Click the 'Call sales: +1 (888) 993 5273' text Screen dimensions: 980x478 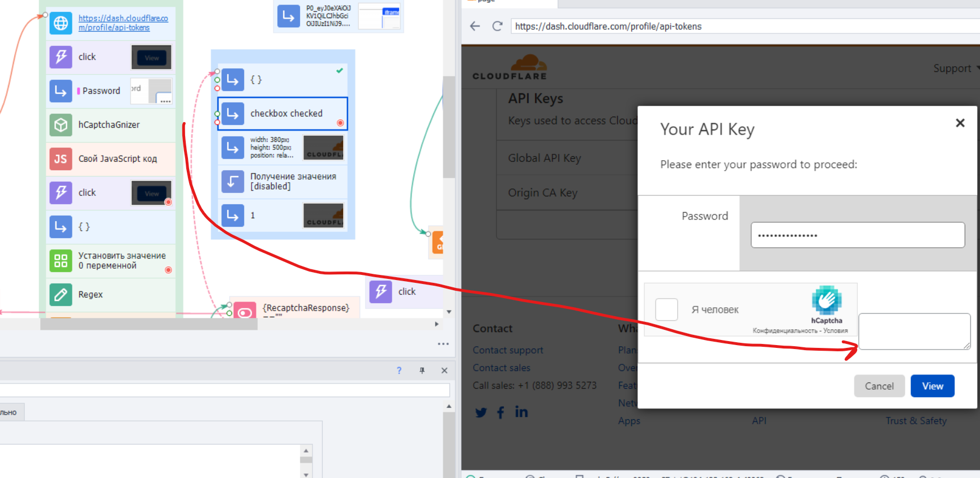pyautogui.click(x=534, y=385)
